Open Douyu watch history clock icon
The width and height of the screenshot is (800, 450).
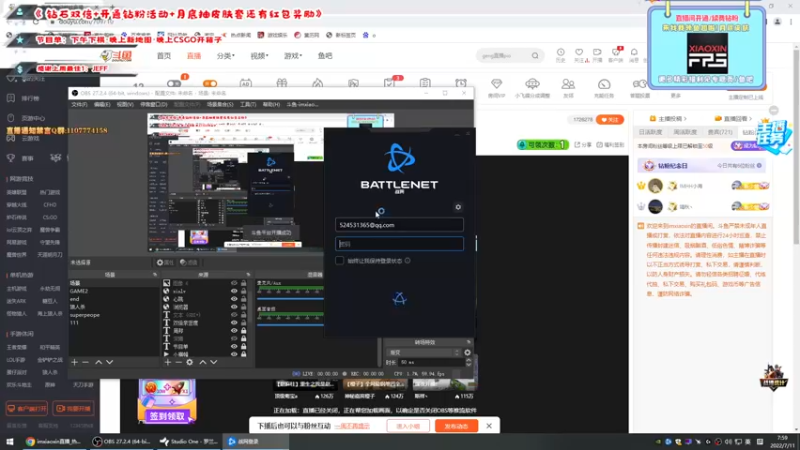click(x=560, y=53)
